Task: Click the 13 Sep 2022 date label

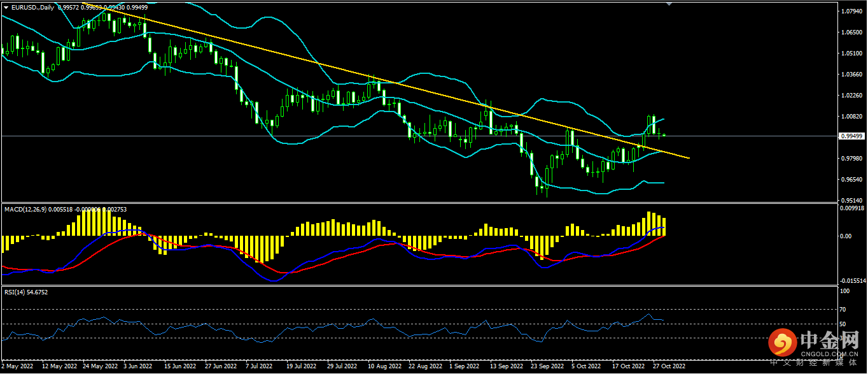Action: pos(507,367)
